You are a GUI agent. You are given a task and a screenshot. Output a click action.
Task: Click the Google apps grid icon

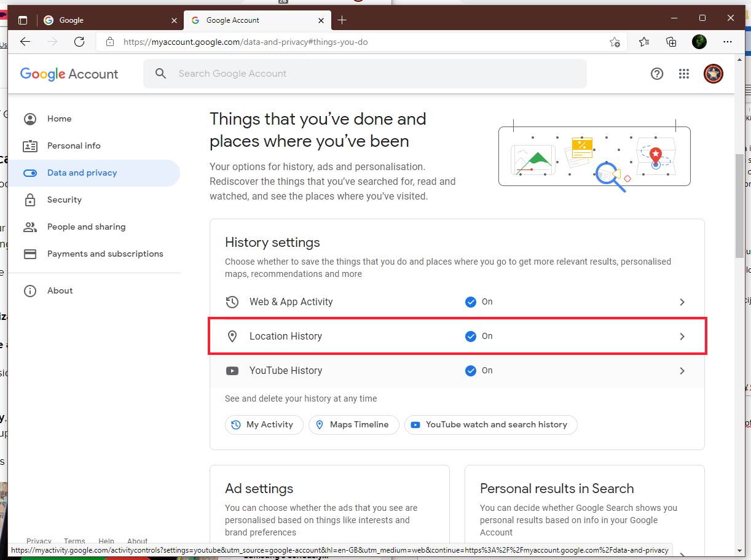click(x=684, y=74)
